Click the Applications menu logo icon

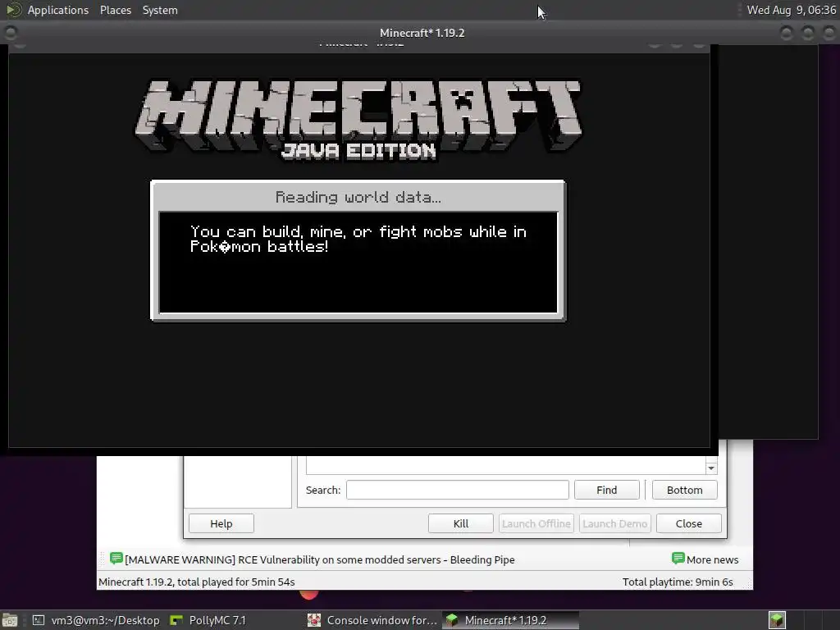click(x=13, y=10)
